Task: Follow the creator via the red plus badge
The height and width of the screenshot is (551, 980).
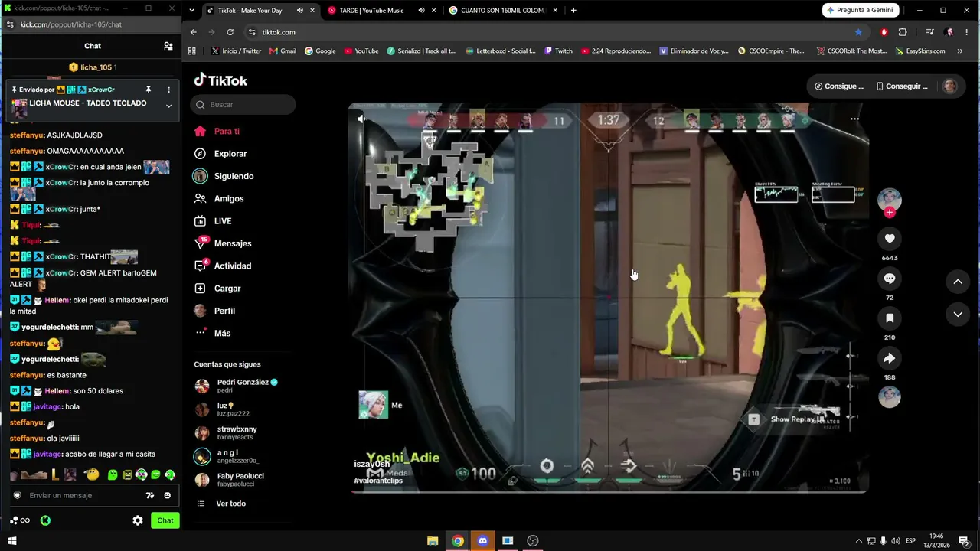Action: (889, 213)
